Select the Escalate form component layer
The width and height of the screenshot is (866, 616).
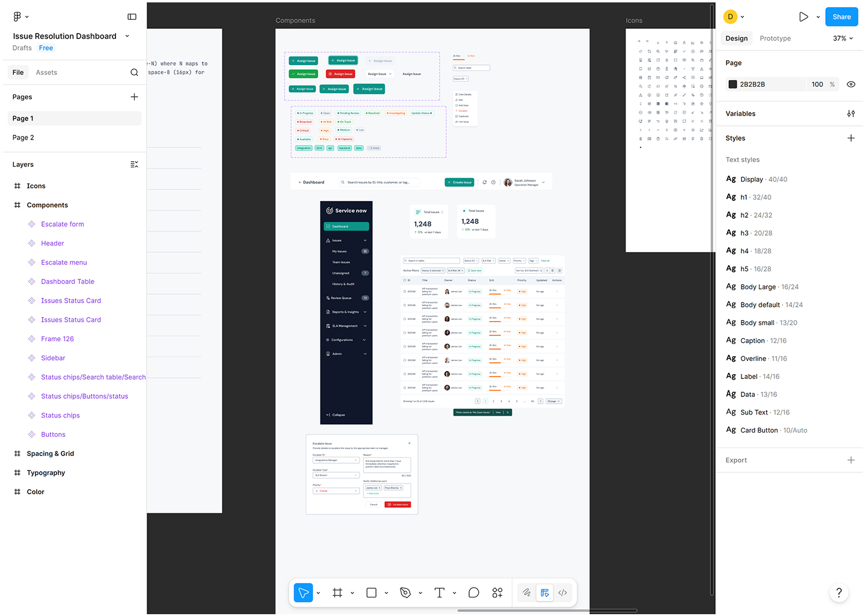(63, 224)
